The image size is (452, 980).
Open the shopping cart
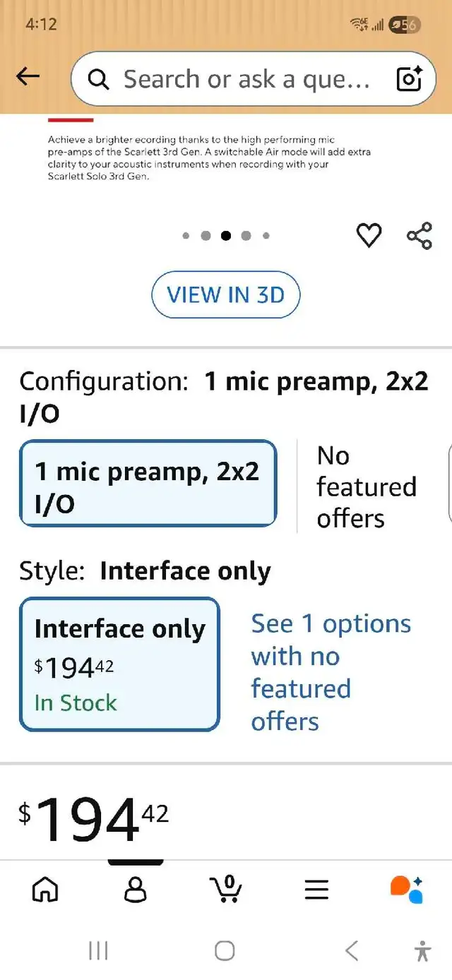(226, 889)
